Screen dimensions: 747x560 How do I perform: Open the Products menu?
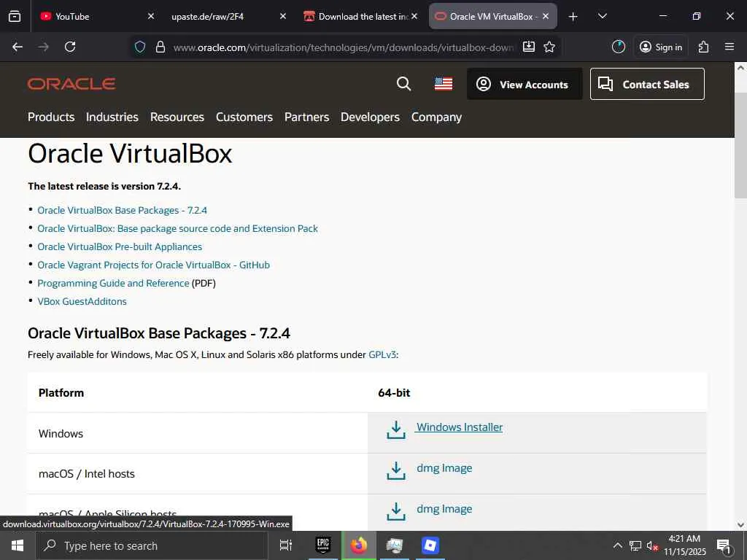[x=51, y=117]
